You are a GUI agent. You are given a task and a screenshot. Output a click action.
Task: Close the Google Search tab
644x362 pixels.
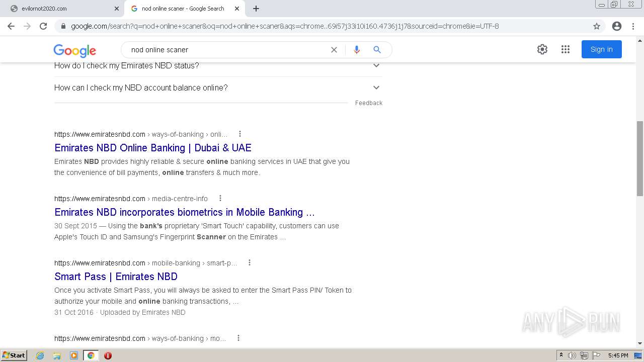(x=237, y=9)
